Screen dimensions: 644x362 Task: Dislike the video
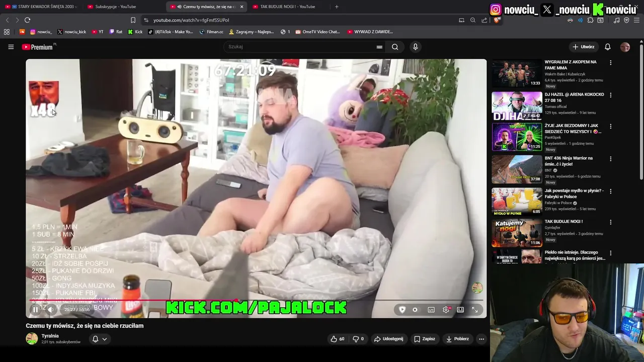click(x=358, y=339)
